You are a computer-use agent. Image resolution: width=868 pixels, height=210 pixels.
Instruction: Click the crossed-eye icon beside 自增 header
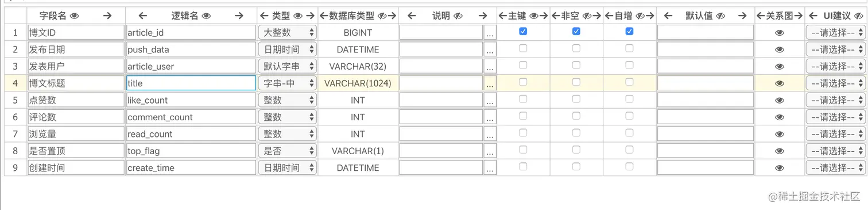[640, 16]
